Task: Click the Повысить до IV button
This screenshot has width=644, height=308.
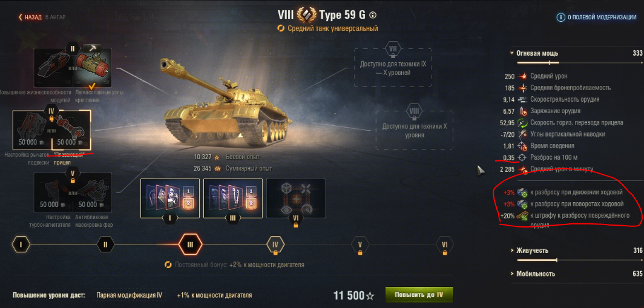Action: 419,295
